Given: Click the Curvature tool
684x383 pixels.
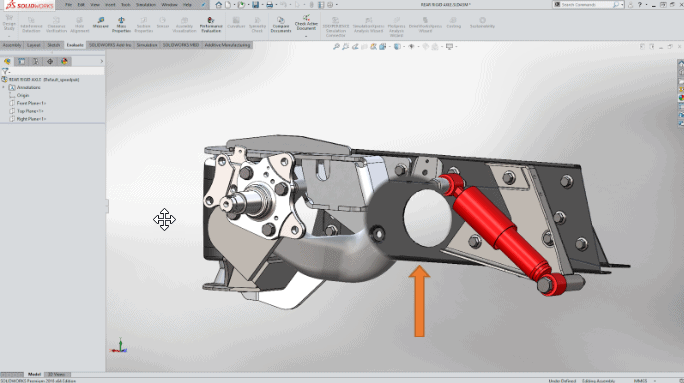Looking at the screenshot, I should click(x=236, y=23).
